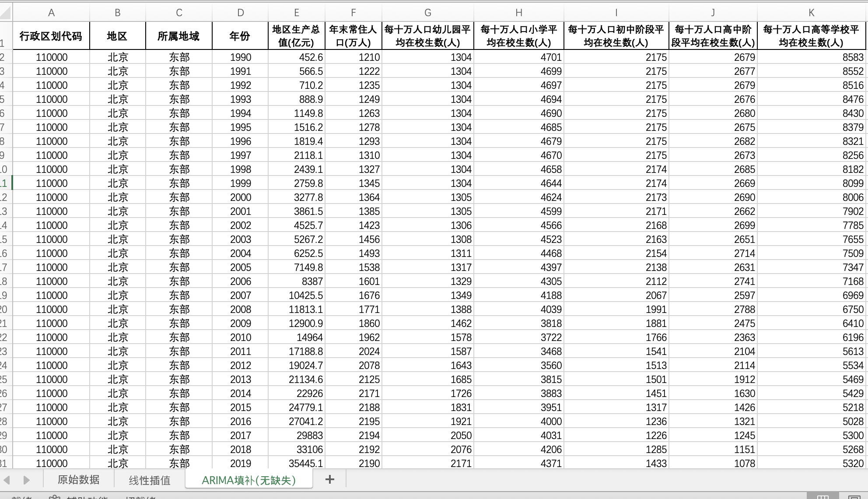Click the year 2008 cell
This screenshot has width=868, height=499.
pyautogui.click(x=240, y=309)
